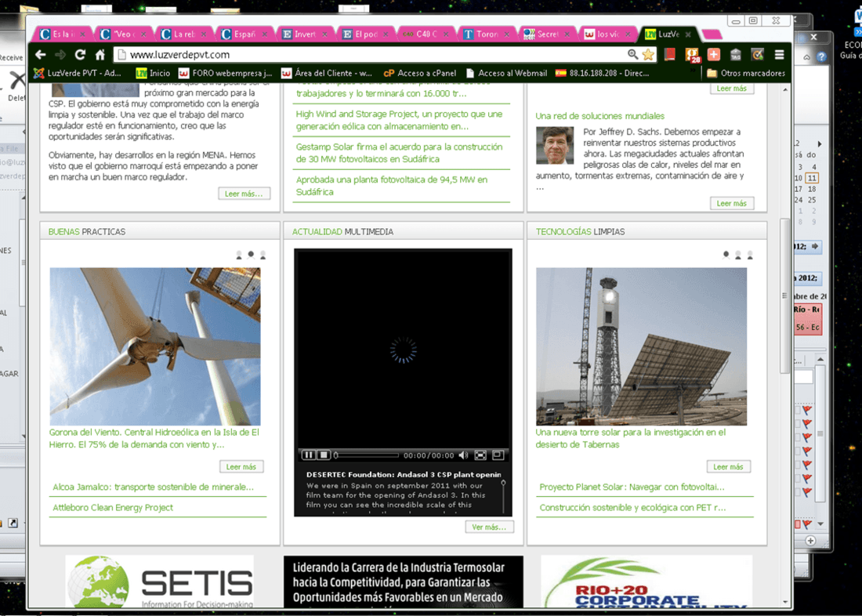Switch to the 'Es la i' tab
This screenshot has width=862, height=616.
62,34
